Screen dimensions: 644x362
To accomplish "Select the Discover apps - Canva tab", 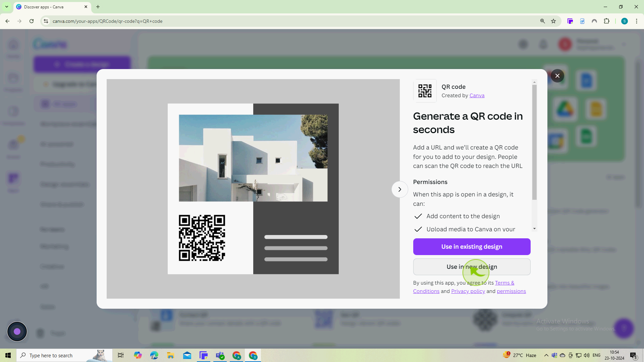I will coord(52,7).
